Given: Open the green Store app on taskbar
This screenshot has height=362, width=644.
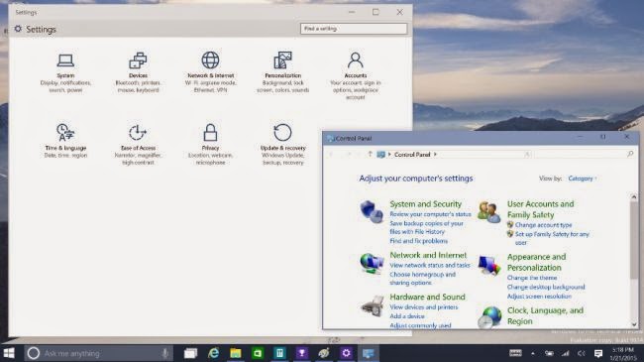Looking at the screenshot, I should (x=258, y=353).
